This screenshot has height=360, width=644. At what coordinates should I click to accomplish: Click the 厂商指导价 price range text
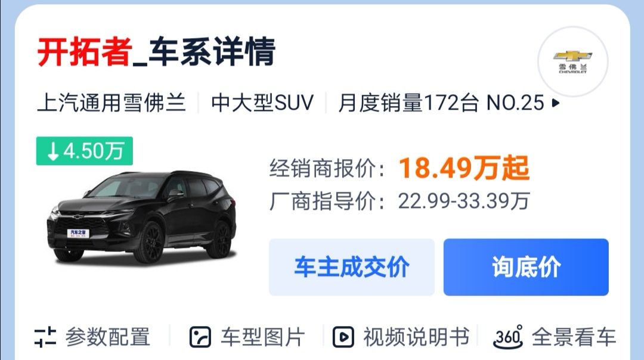coord(400,201)
